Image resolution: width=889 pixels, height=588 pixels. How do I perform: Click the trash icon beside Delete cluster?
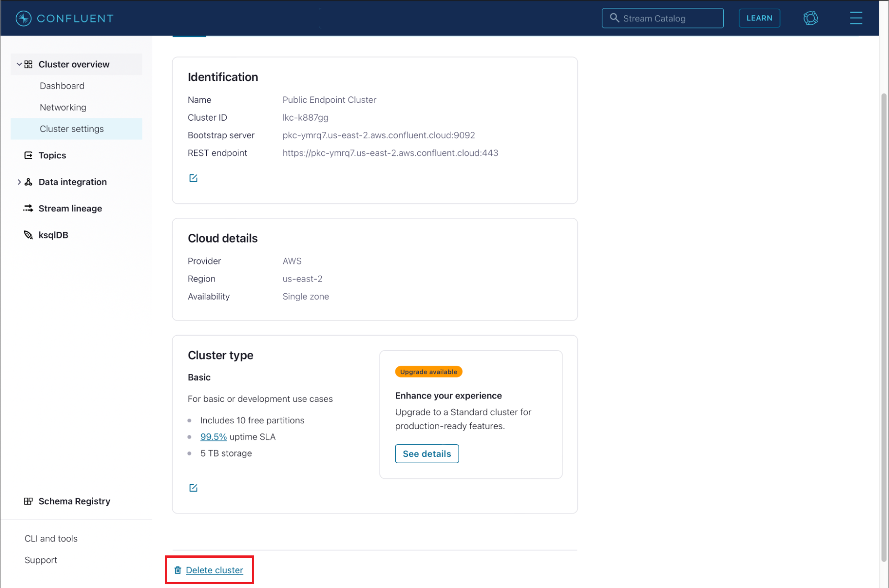[x=178, y=570]
